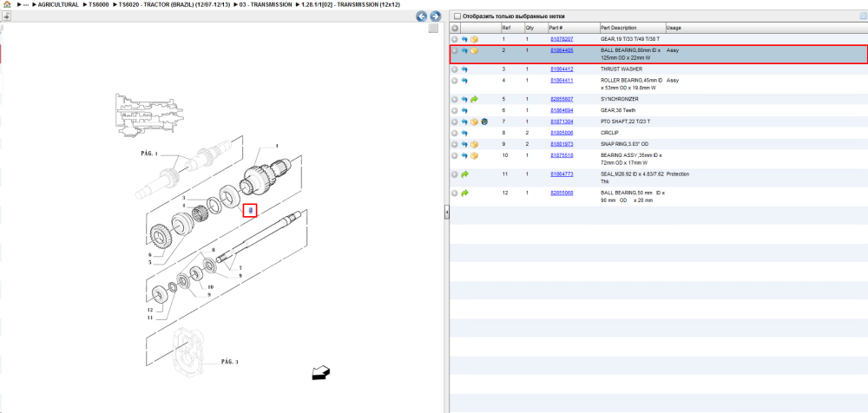
Task: Open part number 81805006
Action: (x=562, y=133)
